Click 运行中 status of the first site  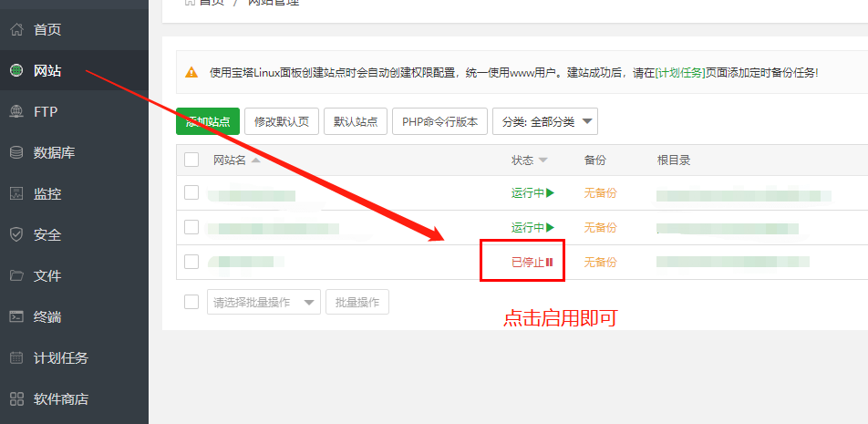[x=532, y=193]
